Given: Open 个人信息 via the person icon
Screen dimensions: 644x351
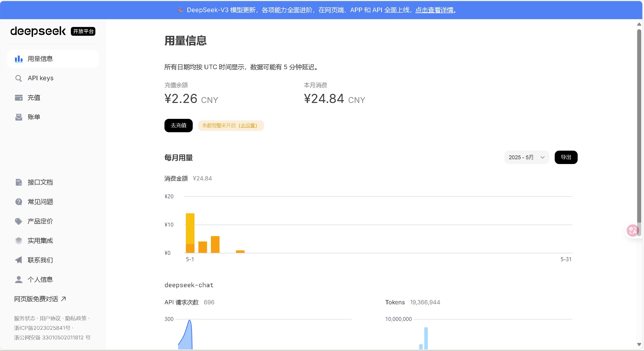Looking at the screenshot, I should tap(19, 279).
